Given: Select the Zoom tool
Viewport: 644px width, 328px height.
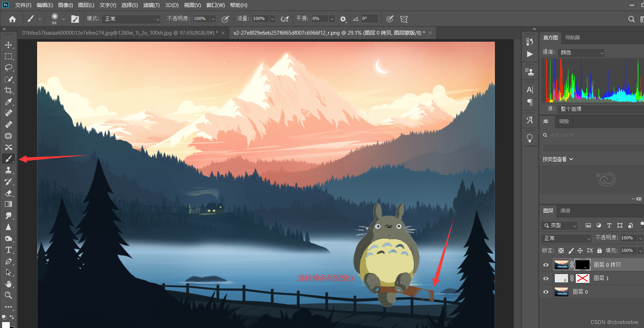Looking at the screenshot, I should (8, 295).
